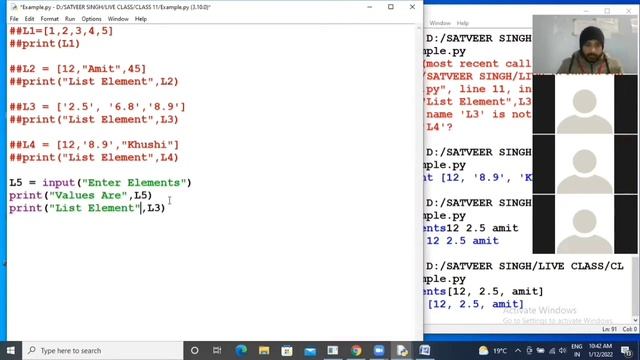Open the Help menu in editor
640x360 pixels.
tap(141, 19)
